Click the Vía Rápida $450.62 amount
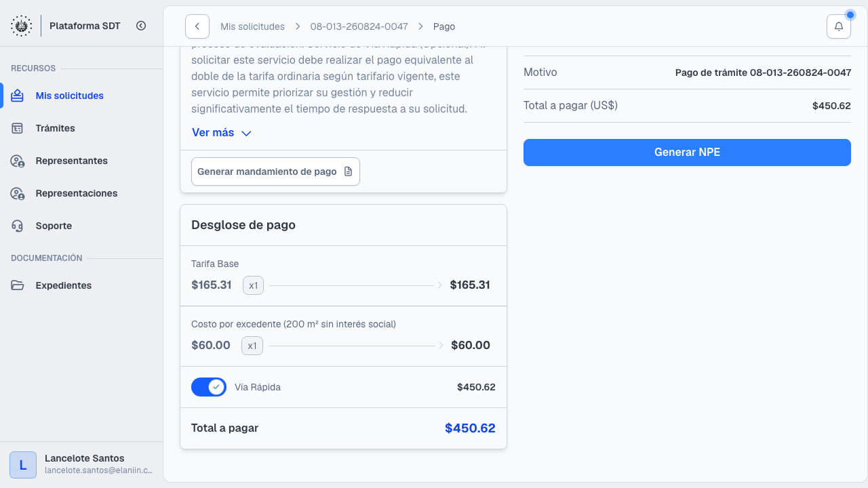This screenshot has width=868, height=488. pyautogui.click(x=476, y=387)
